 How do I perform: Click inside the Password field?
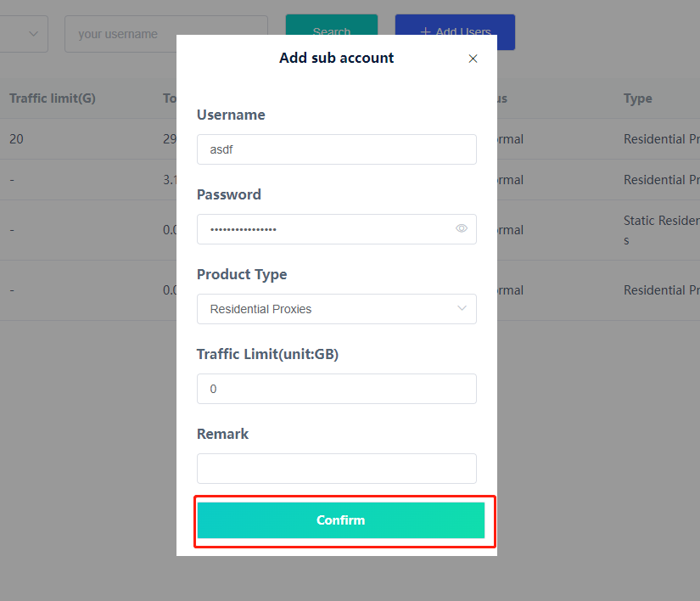coord(322,229)
